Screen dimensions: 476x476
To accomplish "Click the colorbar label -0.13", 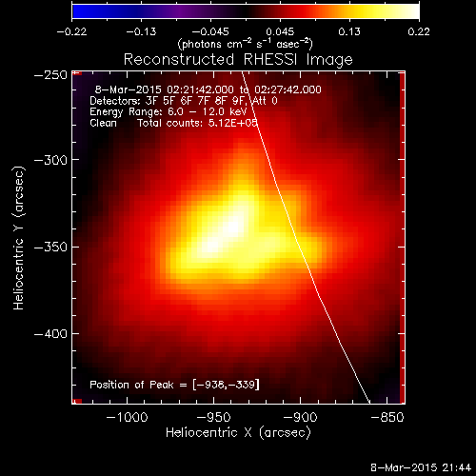I will (141, 31).
